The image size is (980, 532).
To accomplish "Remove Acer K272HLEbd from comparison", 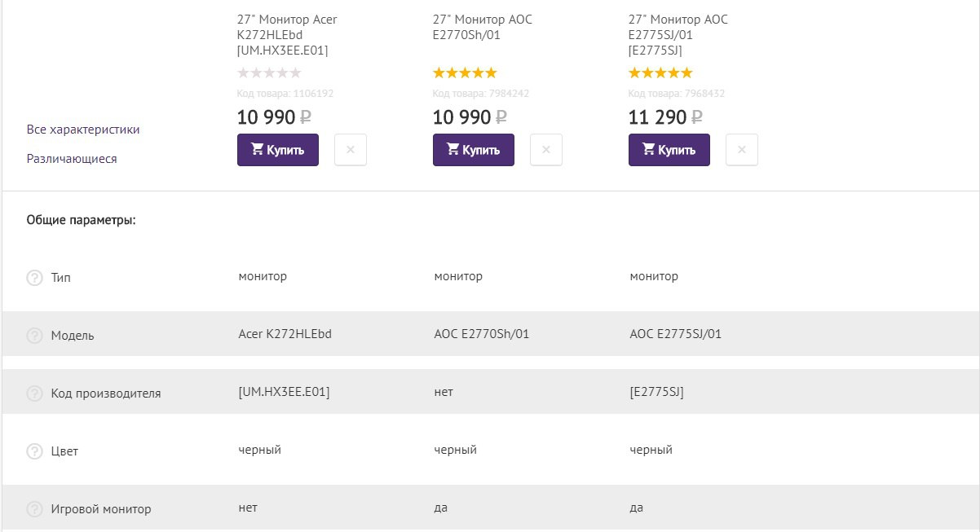I will [x=351, y=150].
